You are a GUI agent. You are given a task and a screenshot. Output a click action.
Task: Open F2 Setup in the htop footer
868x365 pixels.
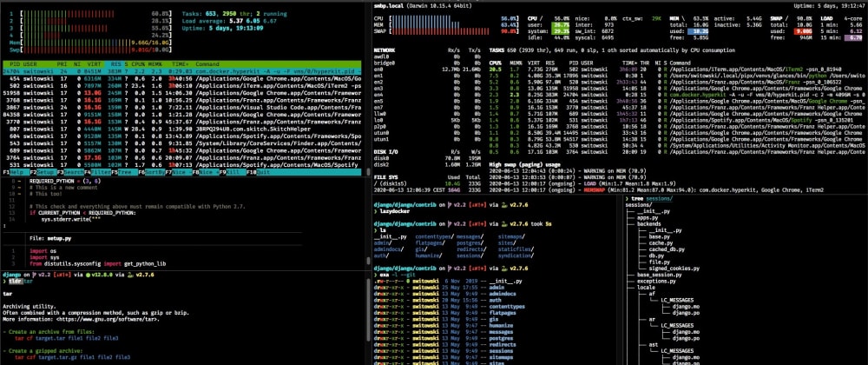(42, 173)
